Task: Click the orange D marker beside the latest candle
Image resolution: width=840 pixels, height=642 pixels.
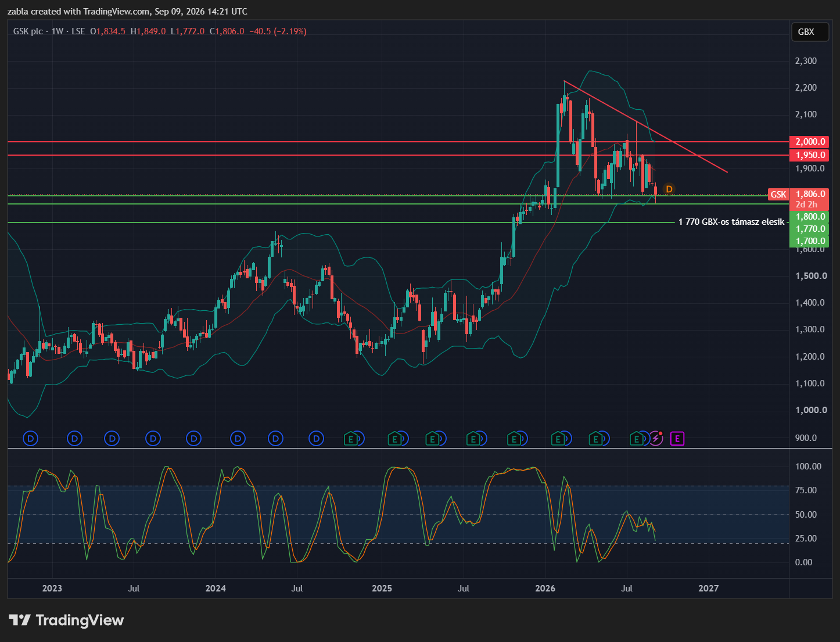Action: click(669, 189)
